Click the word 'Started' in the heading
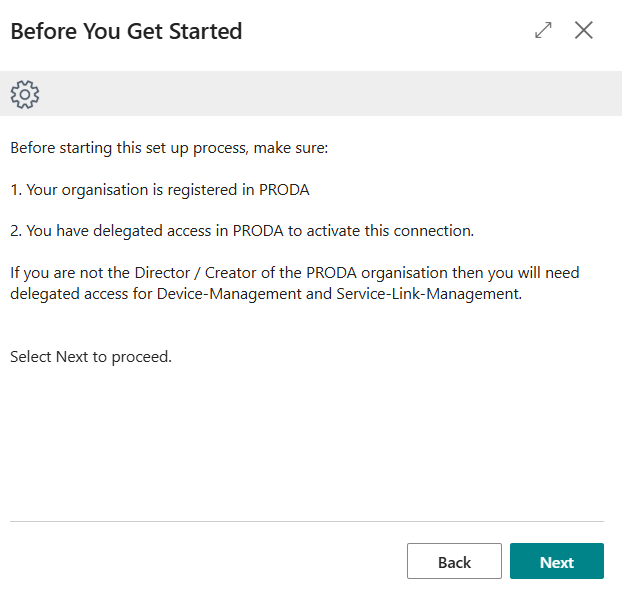Viewport: 622px width, 602px height. (x=205, y=31)
